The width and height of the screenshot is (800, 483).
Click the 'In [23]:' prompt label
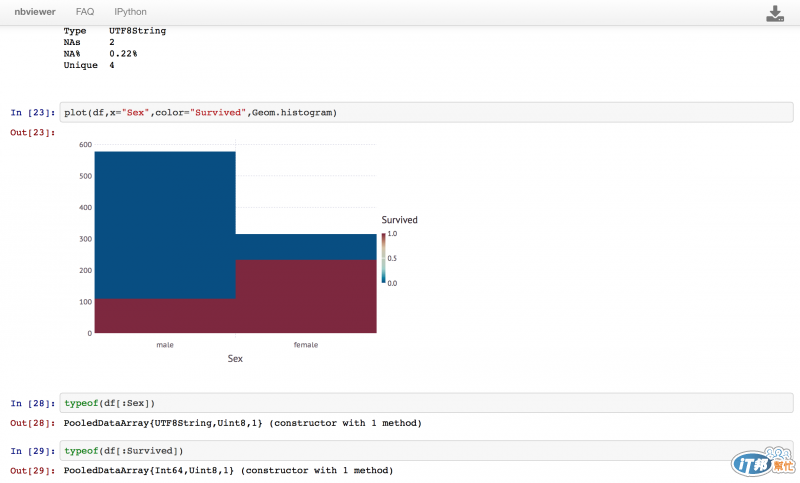tap(33, 113)
